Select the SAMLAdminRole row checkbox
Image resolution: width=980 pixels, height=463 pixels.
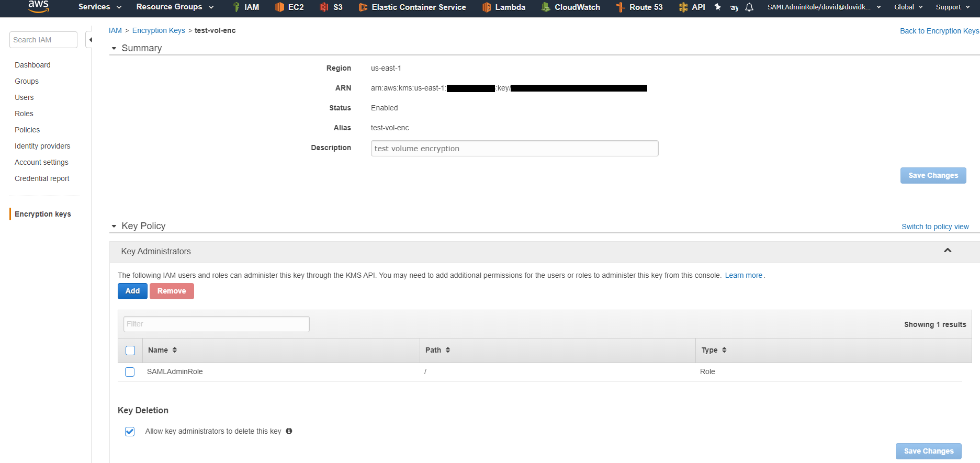[130, 372]
